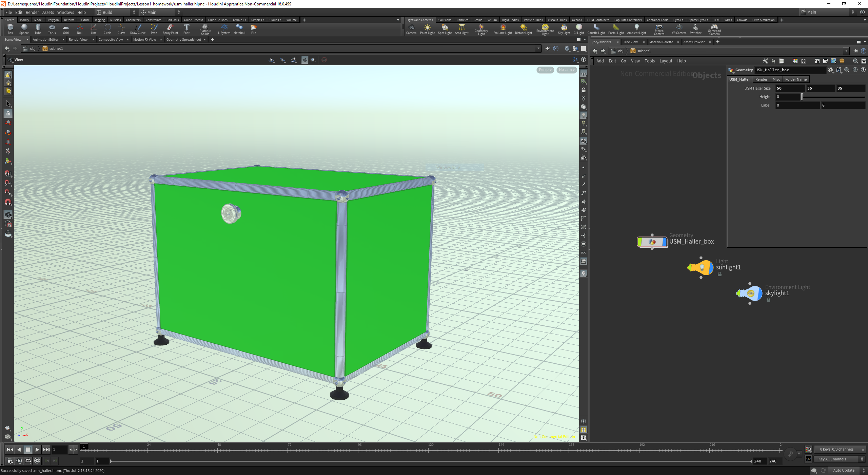Add a Distant Light
The width and height of the screenshot is (868, 475).
pyautogui.click(x=524, y=29)
